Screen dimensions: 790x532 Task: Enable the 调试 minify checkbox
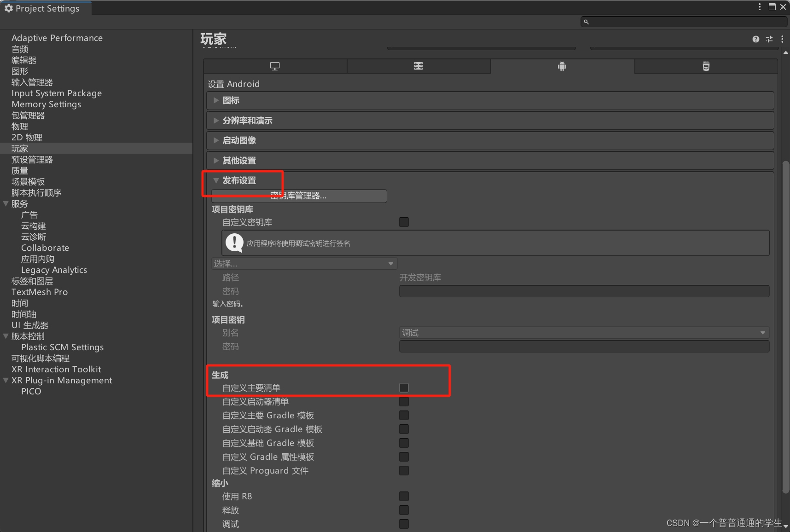[x=404, y=524]
